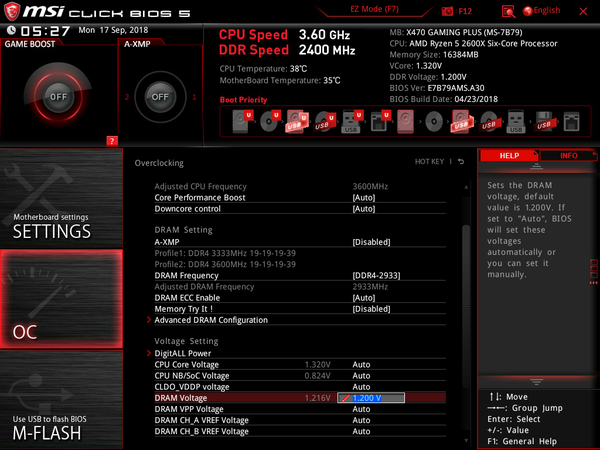The height and width of the screenshot is (450, 600).
Task: Select the legacy hard disk boot icon without UEFI badge
Action: point(406,122)
